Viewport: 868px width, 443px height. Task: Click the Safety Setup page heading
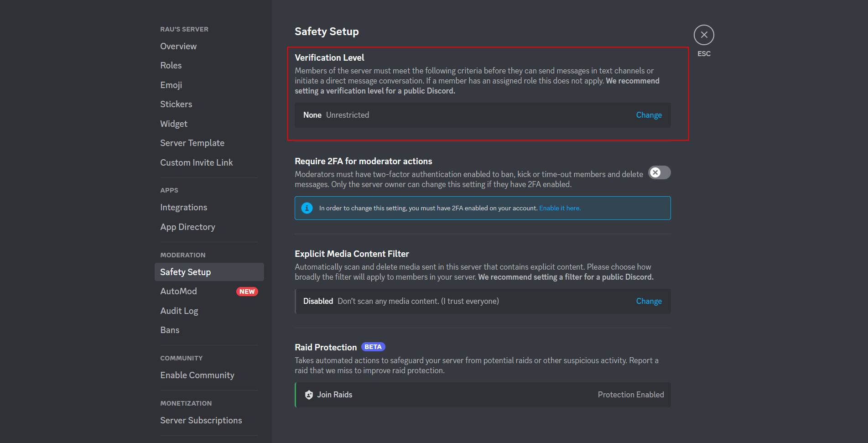pos(327,31)
